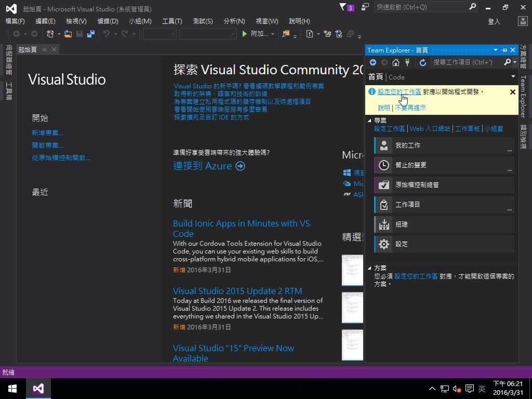Click the Open File folder icon
Viewport: 532px width, 399px height.
click(x=68, y=34)
